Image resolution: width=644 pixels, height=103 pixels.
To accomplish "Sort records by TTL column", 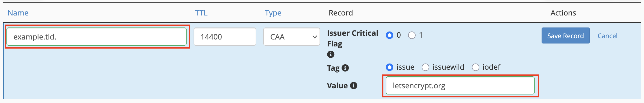I will click(201, 13).
